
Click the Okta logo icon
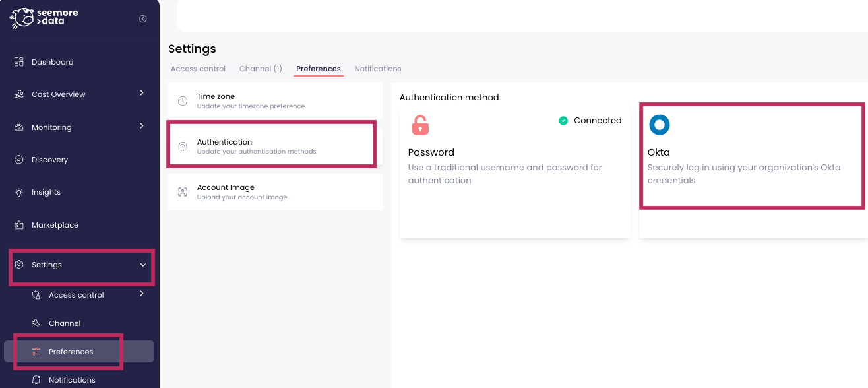[659, 125]
